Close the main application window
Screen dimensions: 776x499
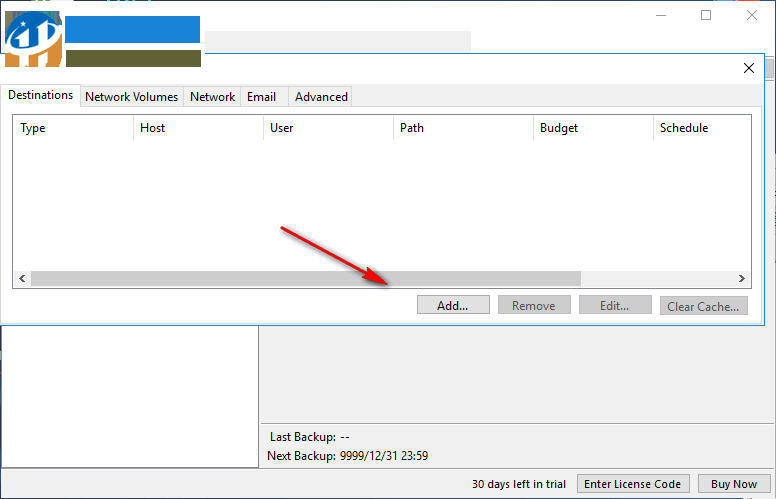coord(752,15)
